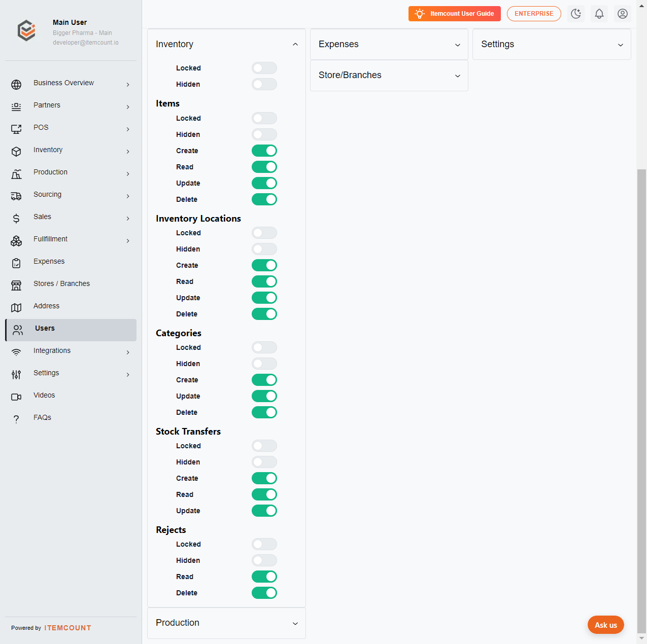Open notifications with the bell icon
The image size is (647, 644).
(599, 14)
